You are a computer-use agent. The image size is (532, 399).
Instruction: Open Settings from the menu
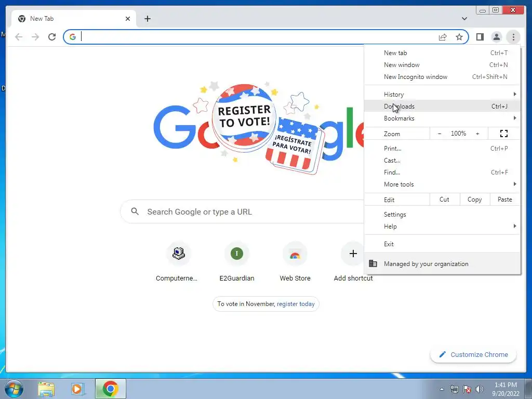[442, 215]
